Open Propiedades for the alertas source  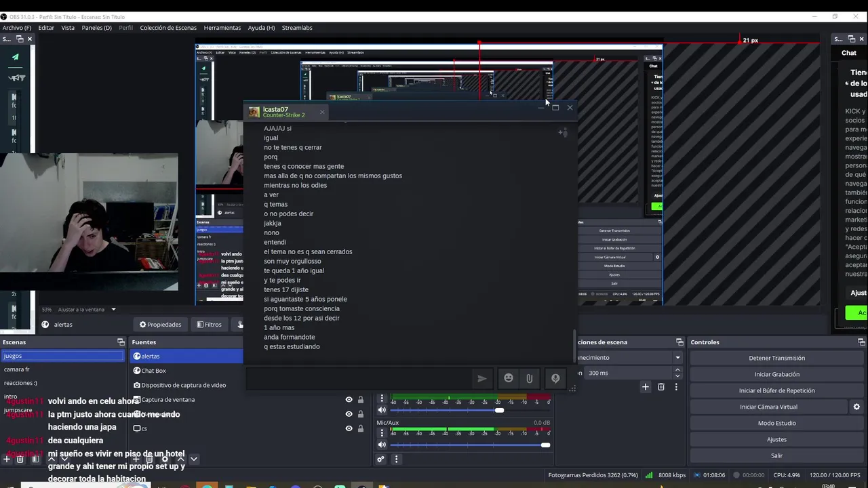point(161,325)
